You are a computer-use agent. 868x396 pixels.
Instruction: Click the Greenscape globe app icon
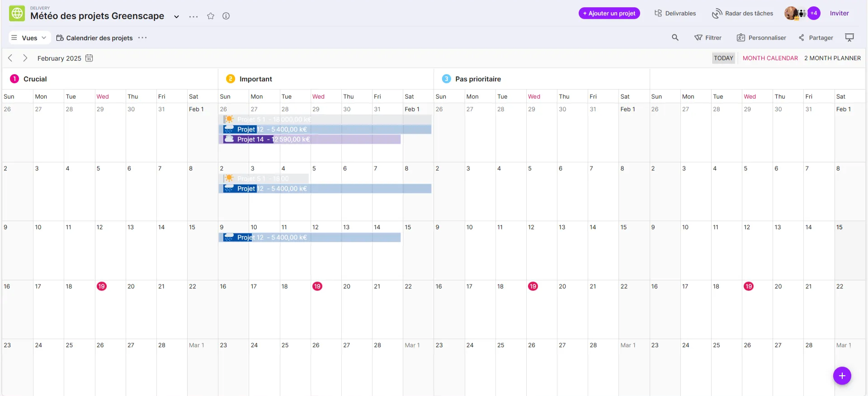[x=17, y=14]
